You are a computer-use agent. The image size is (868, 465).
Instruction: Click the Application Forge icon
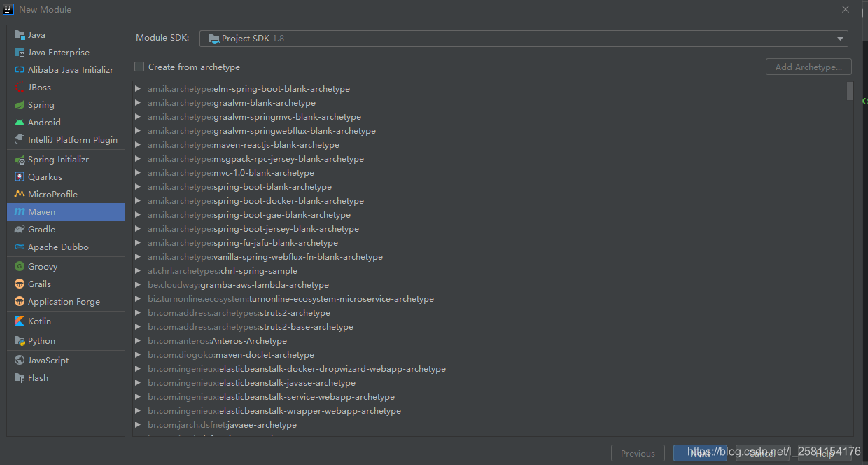[x=20, y=301]
